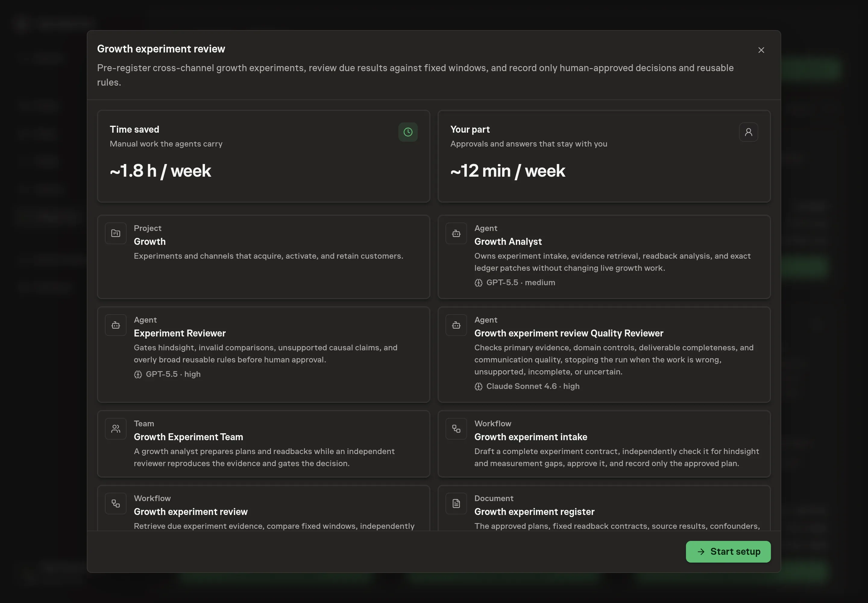Click the green clock icon in Time saved

pyautogui.click(x=407, y=132)
